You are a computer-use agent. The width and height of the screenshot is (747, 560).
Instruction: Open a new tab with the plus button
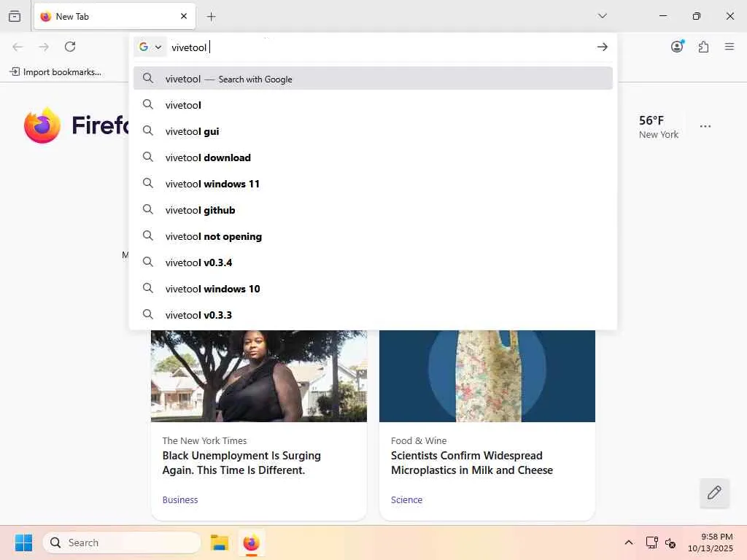coord(211,17)
